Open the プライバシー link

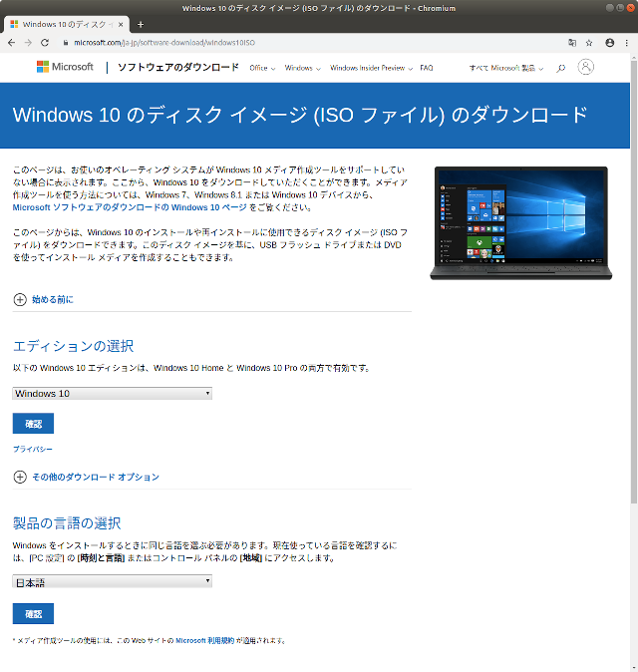coord(33,449)
